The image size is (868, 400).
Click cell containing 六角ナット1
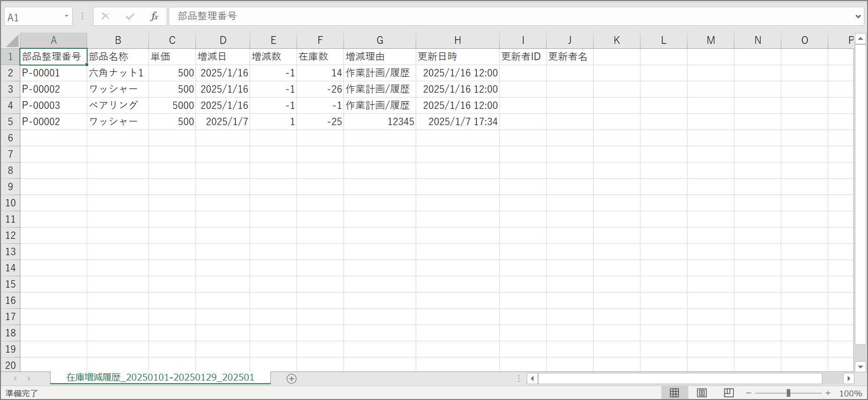click(117, 73)
